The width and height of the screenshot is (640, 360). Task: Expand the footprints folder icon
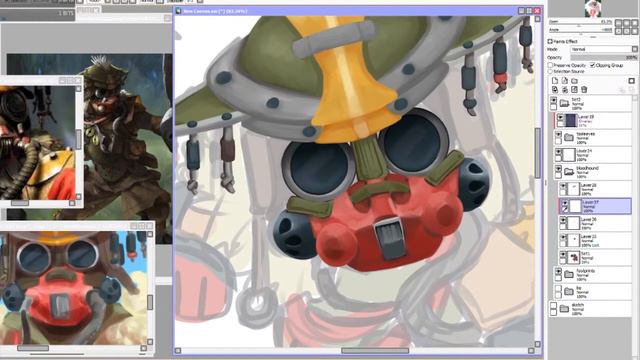[x=569, y=275]
